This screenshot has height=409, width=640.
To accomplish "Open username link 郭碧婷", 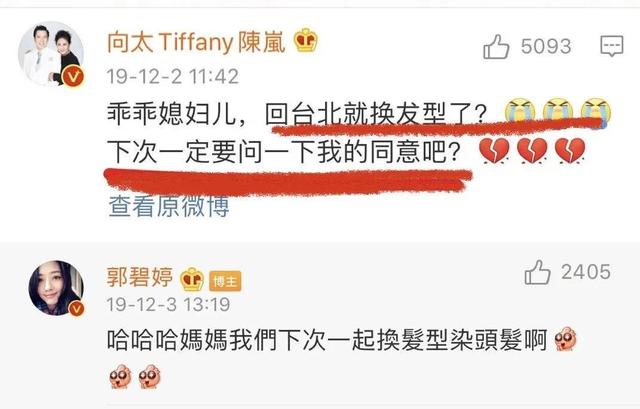I will click(140, 277).
